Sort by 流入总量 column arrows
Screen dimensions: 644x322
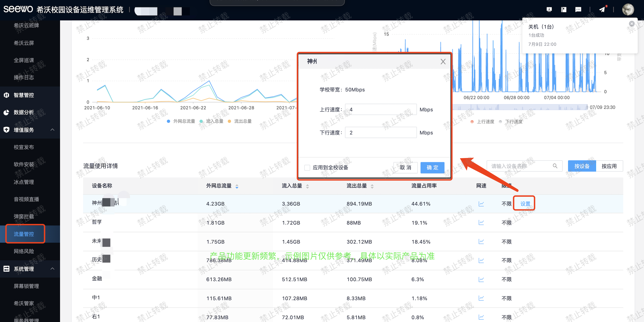(x=307, y=186)
